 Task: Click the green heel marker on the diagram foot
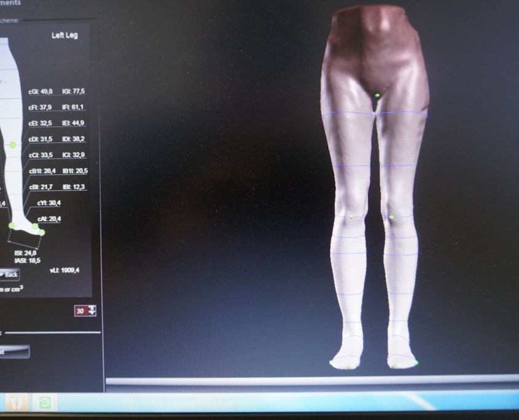(12, 226)
